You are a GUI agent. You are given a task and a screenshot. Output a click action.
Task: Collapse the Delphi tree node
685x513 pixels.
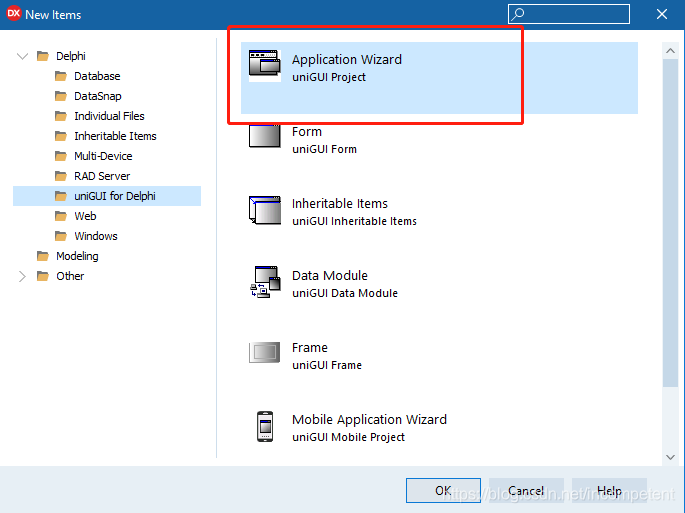(x=22, y=56)
